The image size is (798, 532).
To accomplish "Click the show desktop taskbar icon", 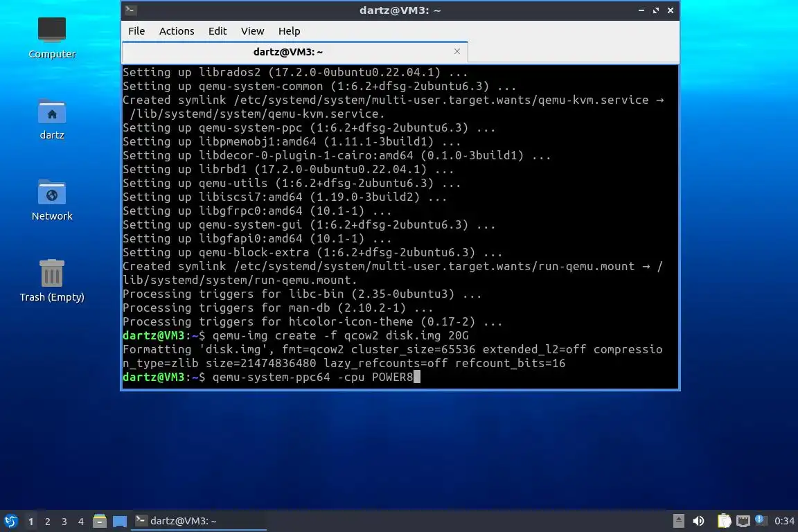I will 120,521.
